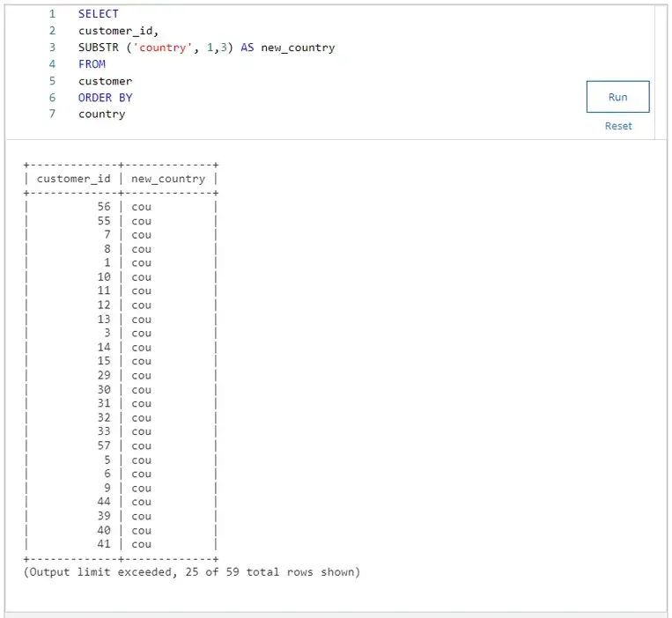Select customer_id value 15 in results
672x618 pixels.
click(x=104, y=361)
